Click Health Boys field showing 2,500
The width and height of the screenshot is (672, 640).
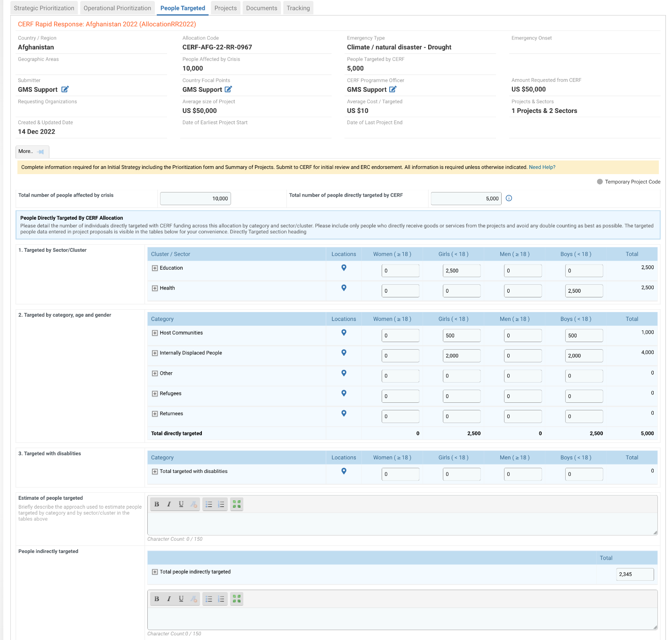click(x=584, y=291)
